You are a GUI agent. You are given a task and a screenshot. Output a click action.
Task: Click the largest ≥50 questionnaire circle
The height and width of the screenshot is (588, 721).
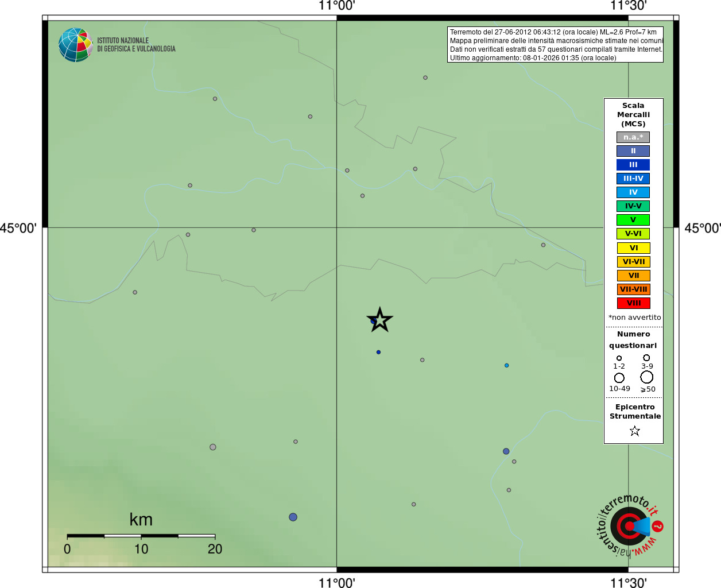[x=647, y=377]
